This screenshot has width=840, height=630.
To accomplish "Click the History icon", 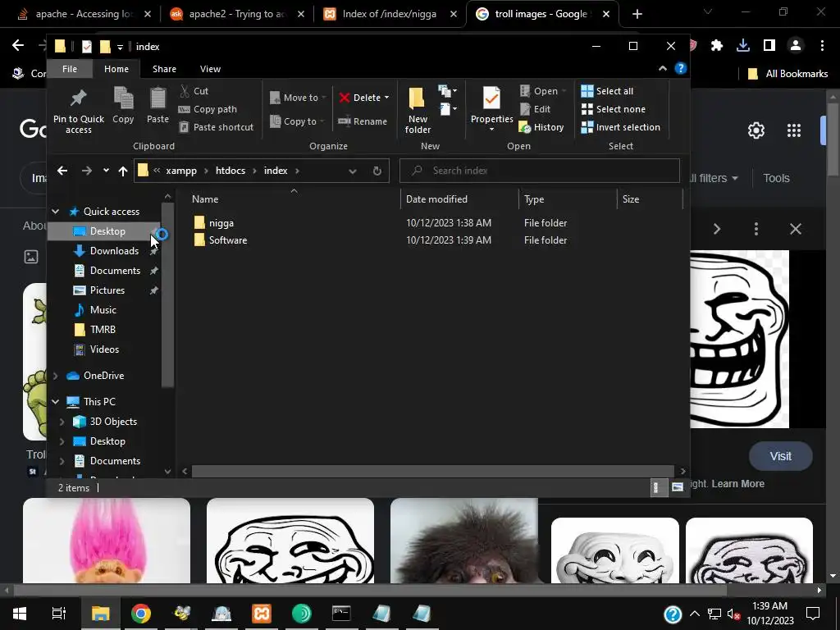I will coord(525,127).
